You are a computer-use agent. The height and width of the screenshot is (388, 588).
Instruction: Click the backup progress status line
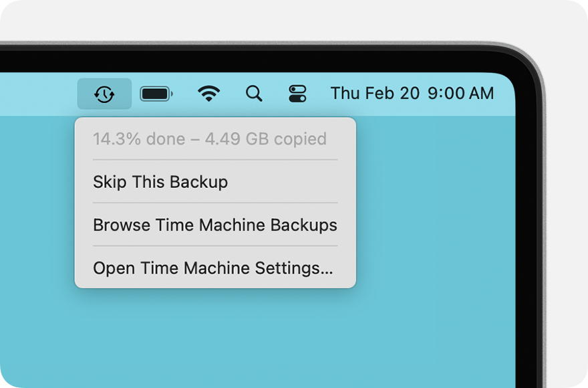(x=210, y=138)
